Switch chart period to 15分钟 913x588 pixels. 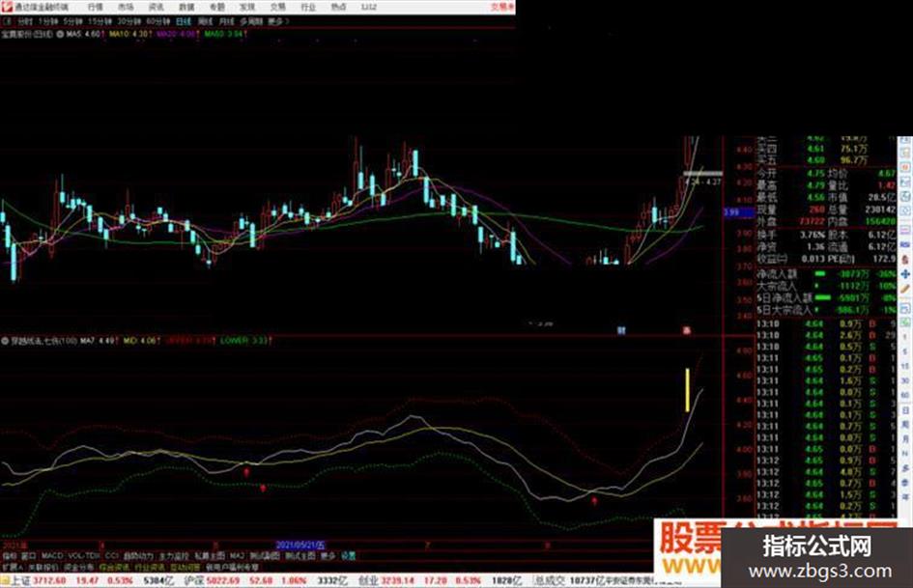[x=100, y=21]
